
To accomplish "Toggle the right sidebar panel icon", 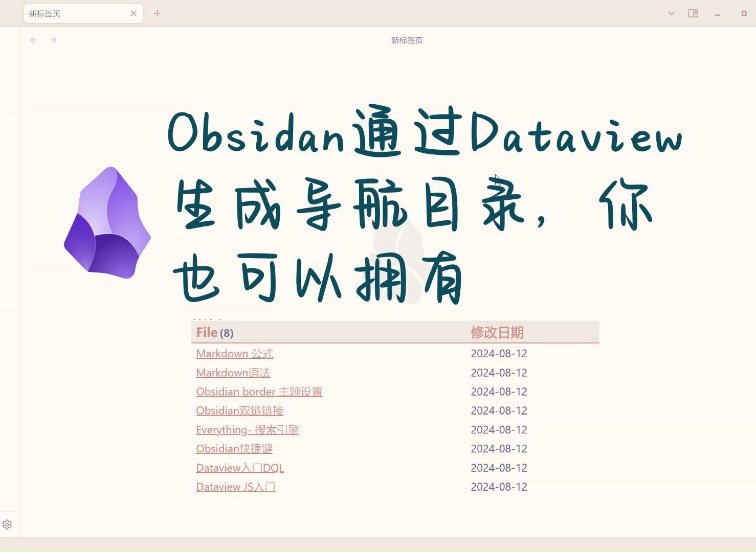I will tap(694, 13).
